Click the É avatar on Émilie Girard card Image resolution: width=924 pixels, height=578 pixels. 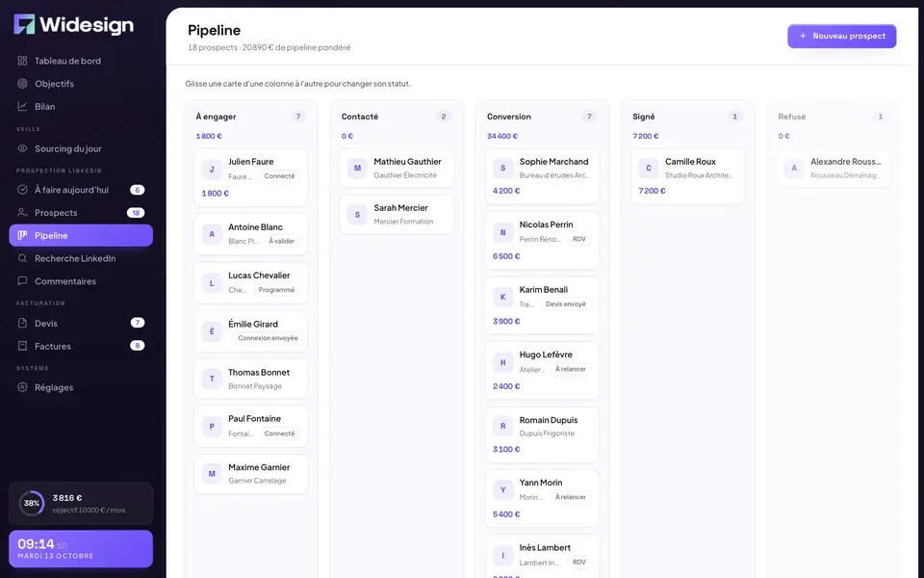point(212,331)
